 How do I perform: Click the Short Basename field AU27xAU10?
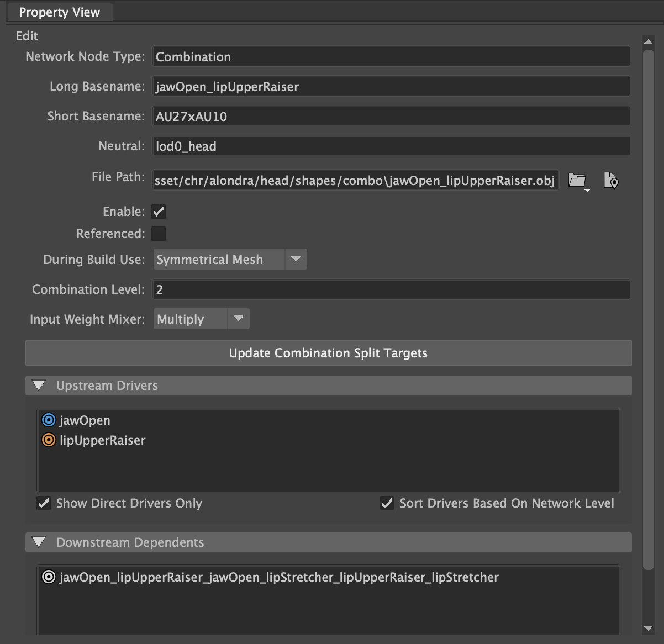pyautogui.click(x=391, y=117)
